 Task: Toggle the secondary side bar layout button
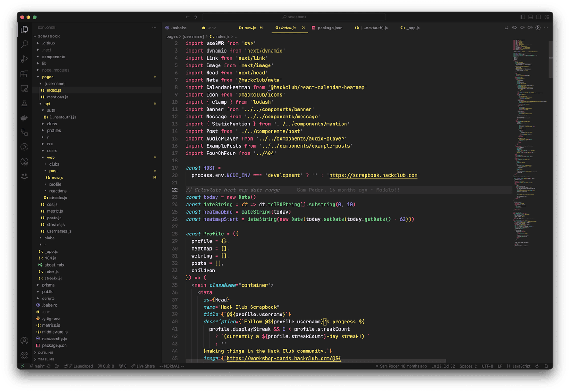pyautogui.click(x=538, y=17)
